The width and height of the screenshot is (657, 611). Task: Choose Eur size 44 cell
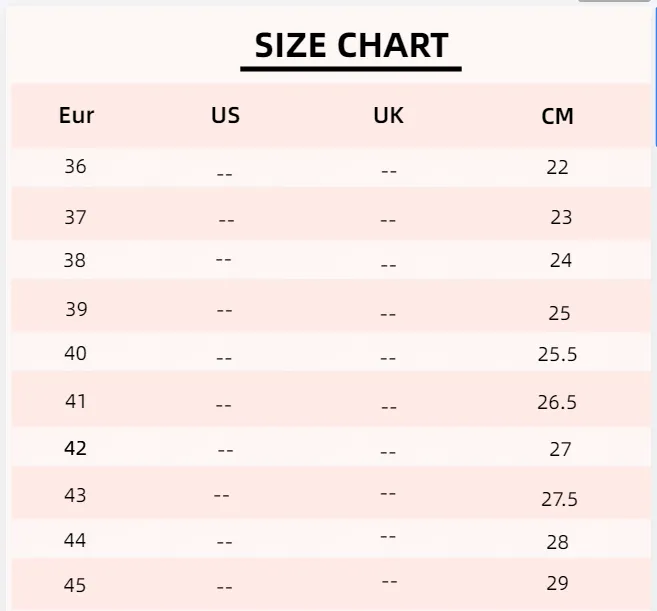[76, 541]
